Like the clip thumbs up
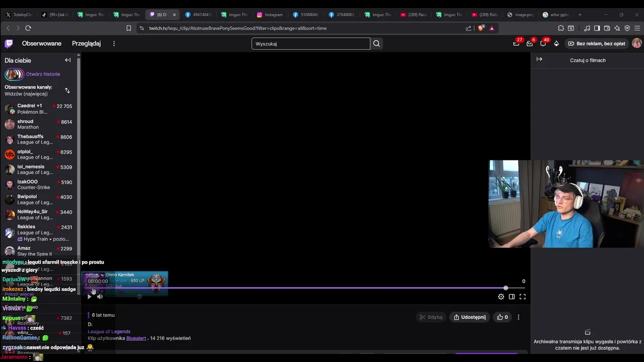 coord(502,317)
